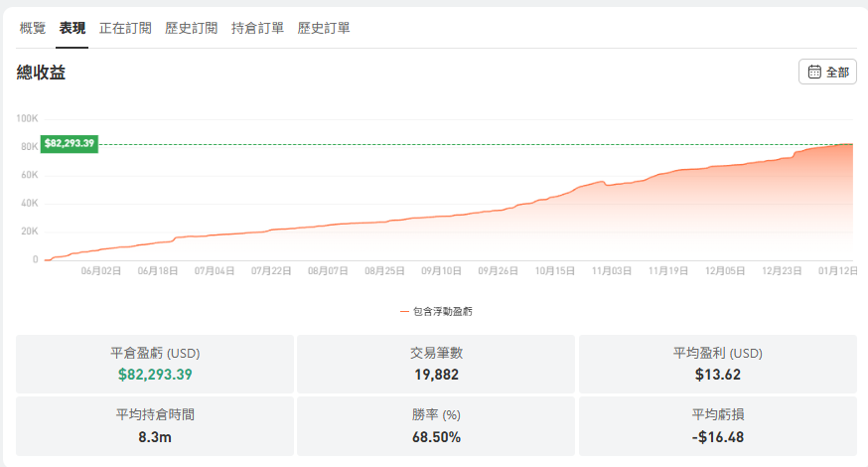Click the 總收益 heading
This screenshot has height=467, width=868.
(x=41, y=73)
